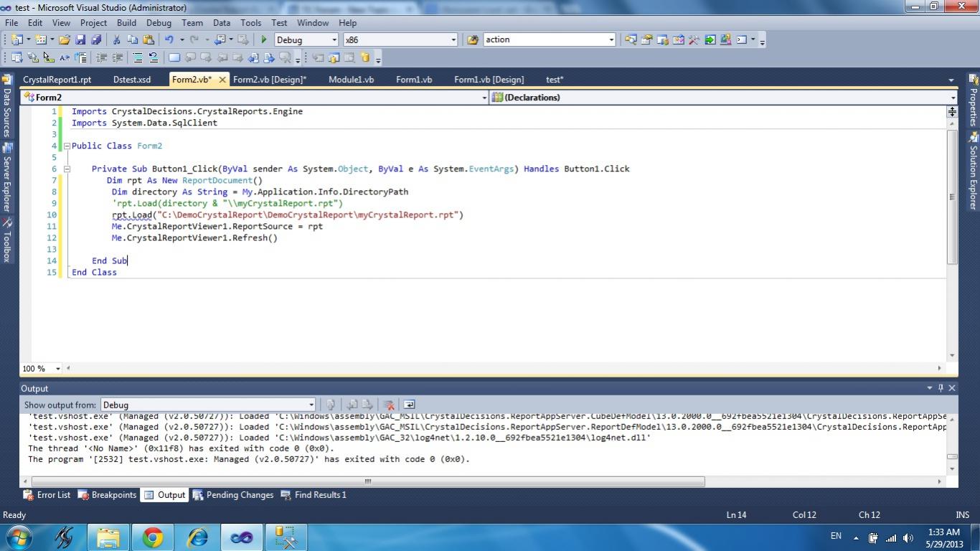This screenshot has height=551, width=980.
Task: Collapse the Button1_Click sub outline node
Action: pyautogui.click(x=67, y=169)
